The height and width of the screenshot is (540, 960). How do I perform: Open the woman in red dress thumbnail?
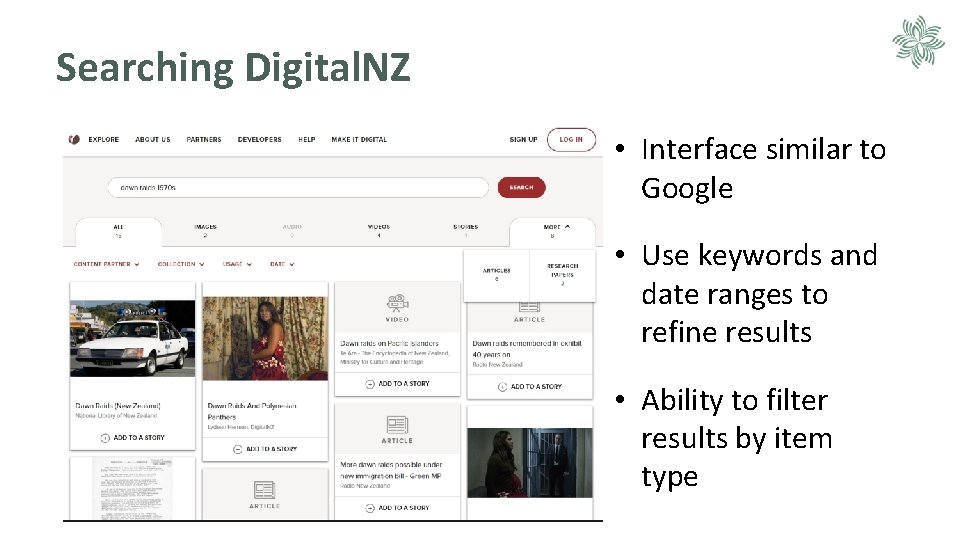tap(265, 339)
